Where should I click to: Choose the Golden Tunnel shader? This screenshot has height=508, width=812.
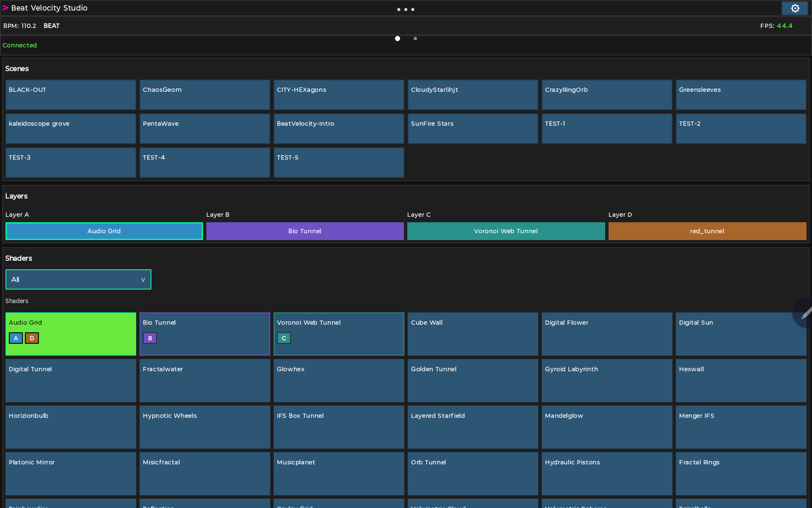(473, 381)
